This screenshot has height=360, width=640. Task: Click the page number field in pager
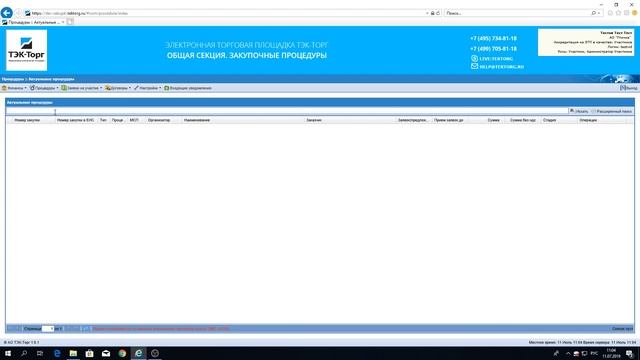(x=48, y=329)
